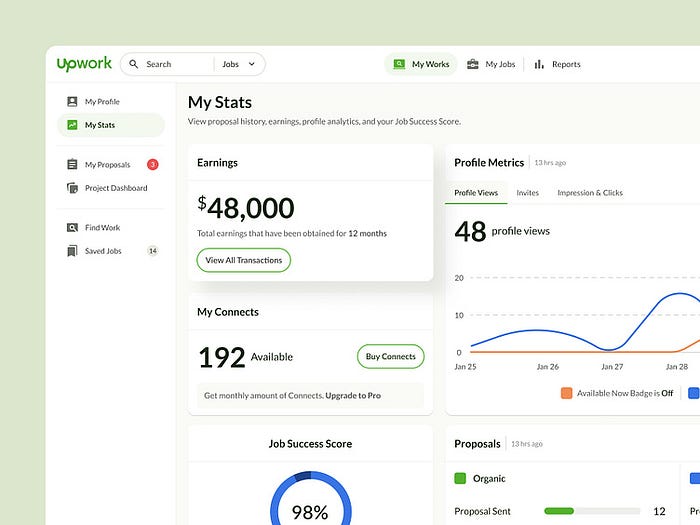The height and width of the screenshot is (525, 700).
Task: Click the red My Proposals notification badge
Action: point(153,164)
